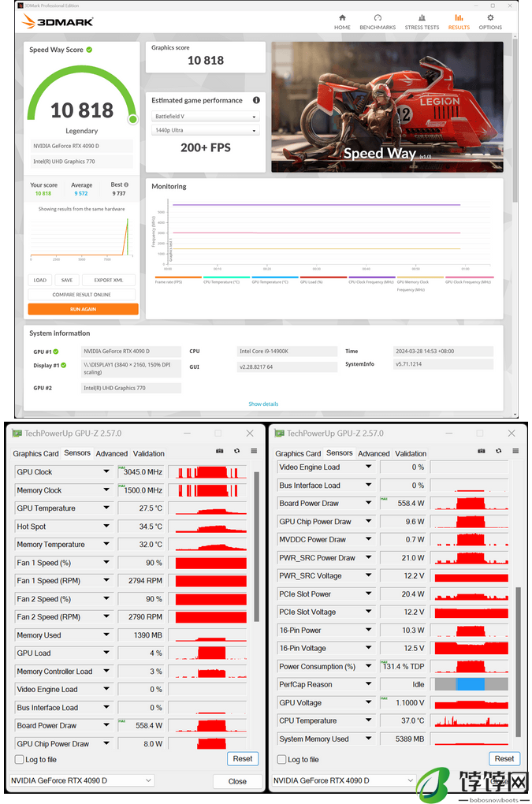
Task: Click the Best score info icon
Action: click(126, 184)
